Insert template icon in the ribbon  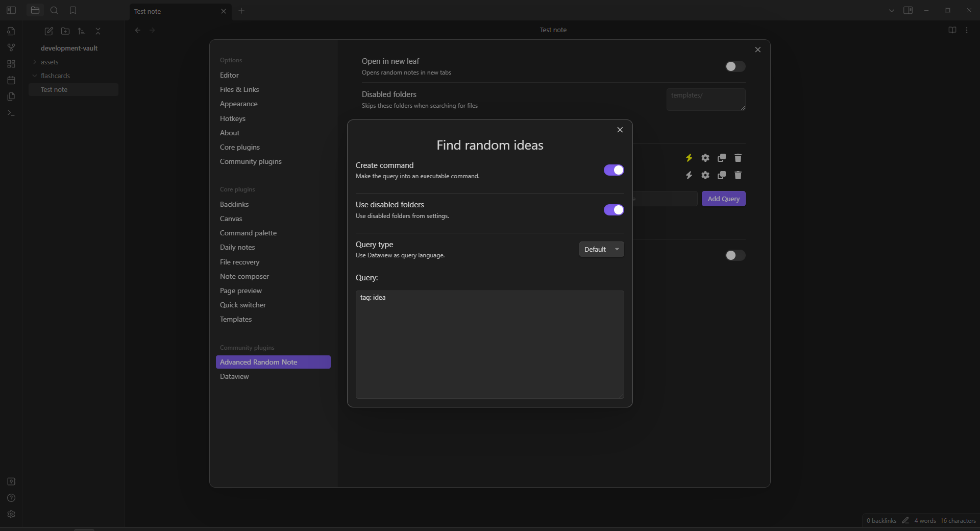[x=11, y=96]
